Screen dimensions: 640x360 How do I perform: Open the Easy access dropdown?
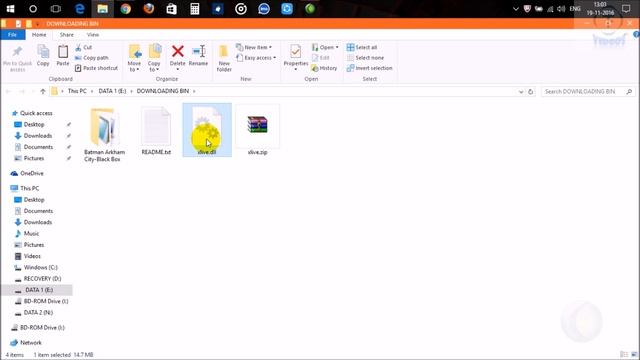click(256, 58)
